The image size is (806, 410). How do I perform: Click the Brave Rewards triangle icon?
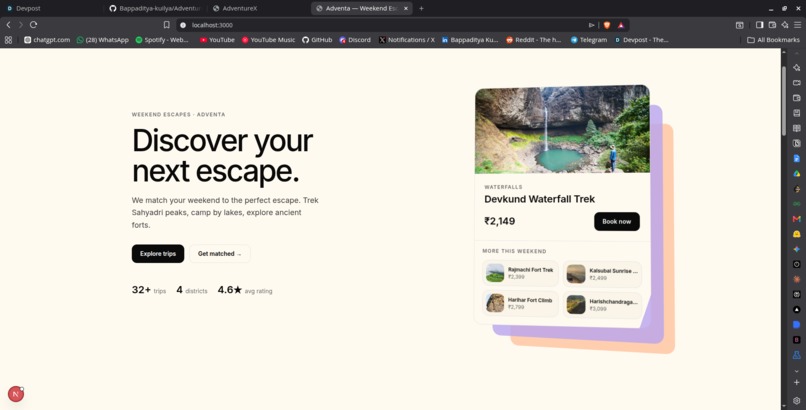(x=620, y=25)
